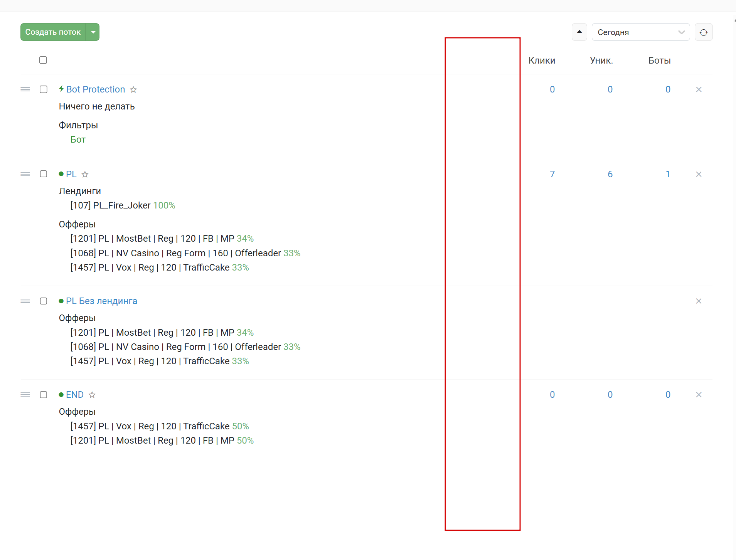The image size is (736, 560).
Task: Click Bot Protection clicks value 0
Action: click(x=552, y=89)
